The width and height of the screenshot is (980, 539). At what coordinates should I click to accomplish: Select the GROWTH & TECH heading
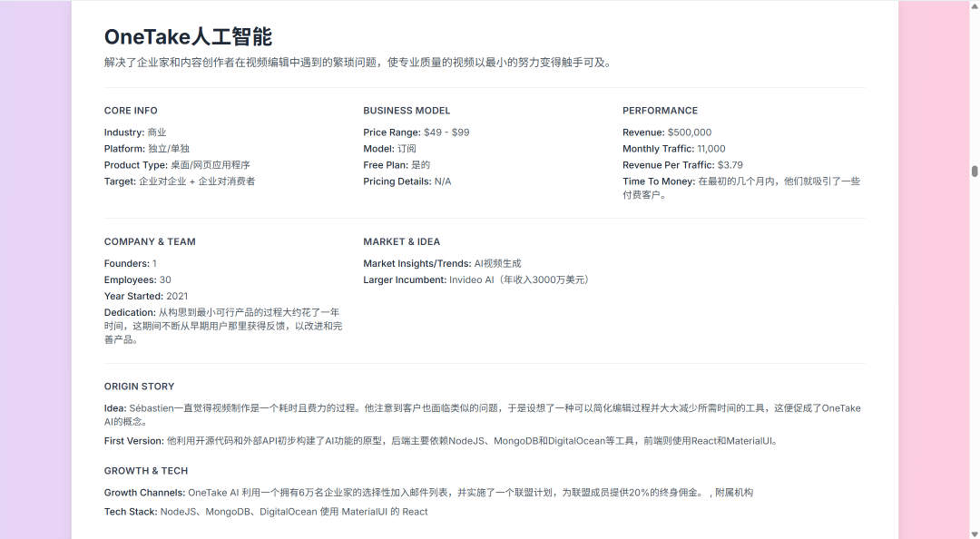pos(146,471)
